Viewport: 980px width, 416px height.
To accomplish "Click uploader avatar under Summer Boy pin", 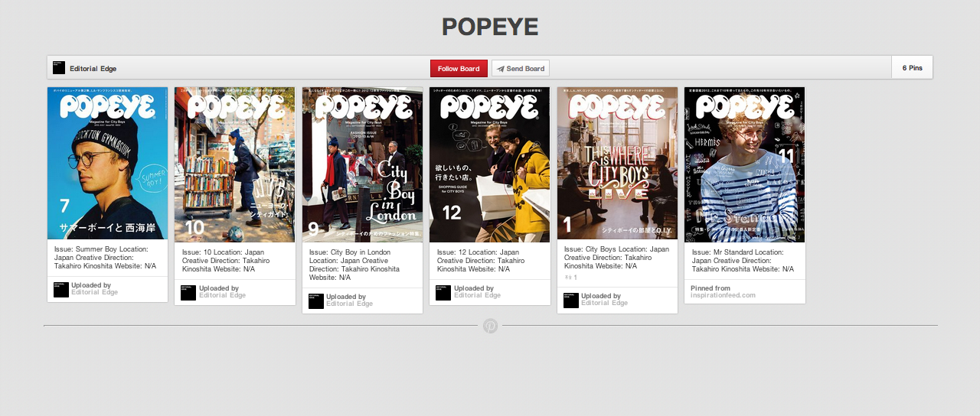I will point(61,290).
